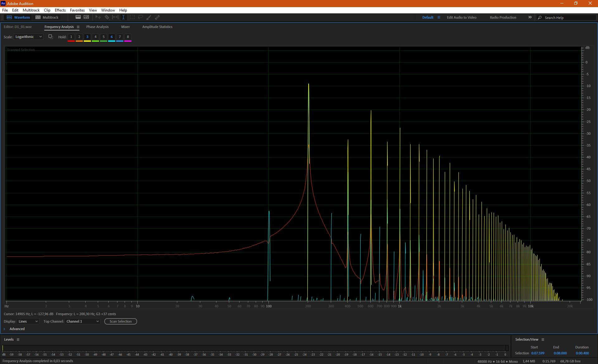Select the Lasso Selection tool

coord(140,17)
